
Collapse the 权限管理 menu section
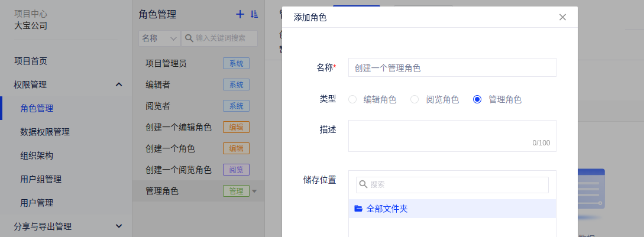click(x=119, y=85)
